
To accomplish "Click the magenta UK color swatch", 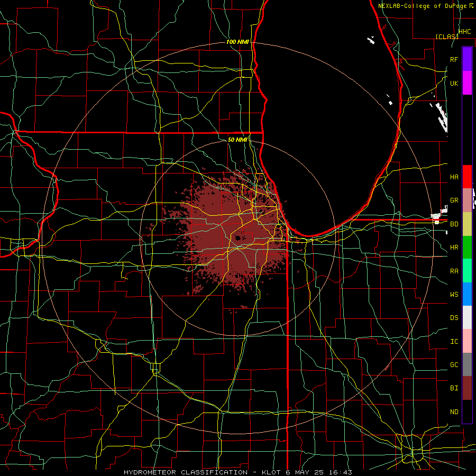I will click(x=467, y=83).
